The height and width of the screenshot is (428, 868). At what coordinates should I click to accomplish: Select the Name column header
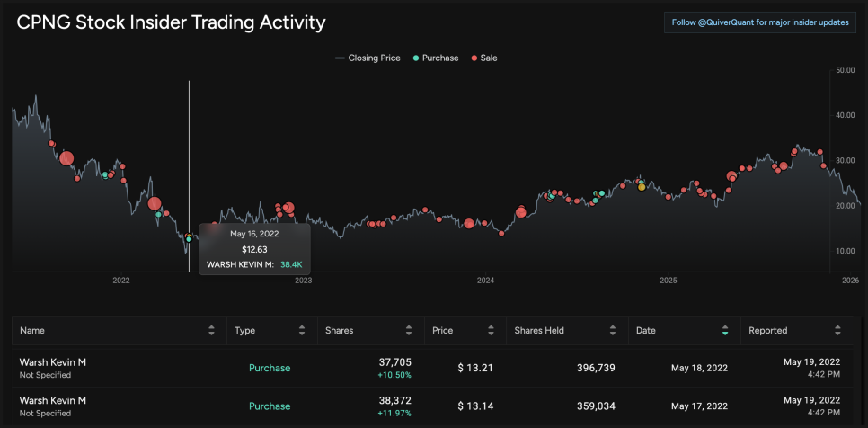tap(32, 330)
